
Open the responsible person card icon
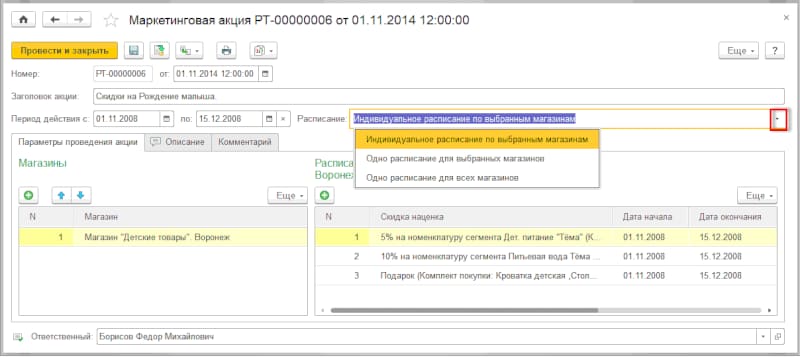(x=778, y=337)
